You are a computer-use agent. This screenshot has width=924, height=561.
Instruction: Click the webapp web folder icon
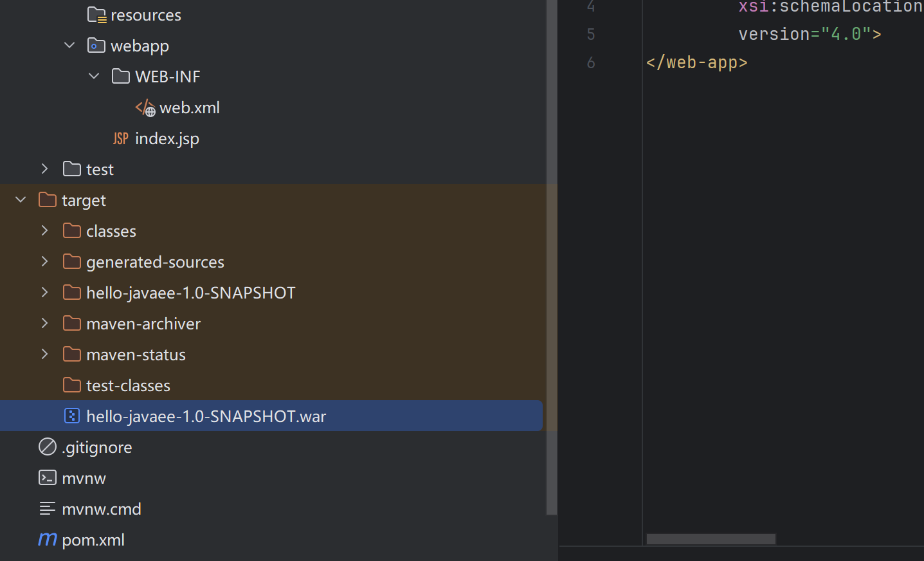(96, 46)
